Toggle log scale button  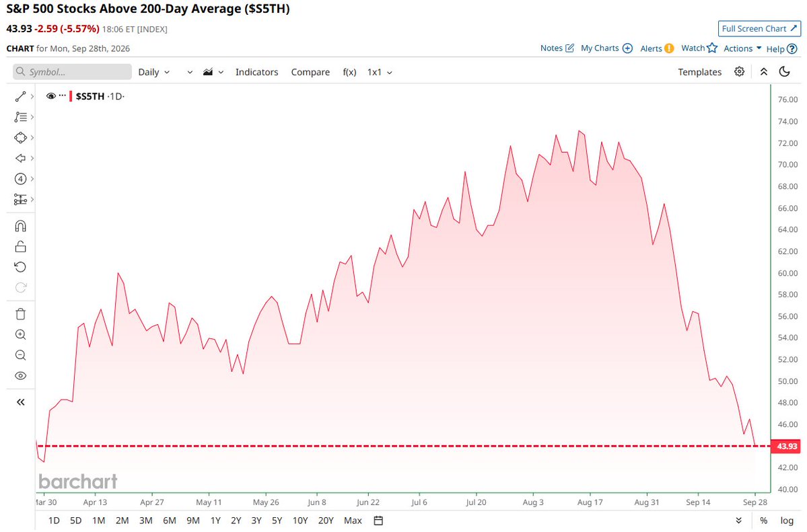(x=786, y=521)
